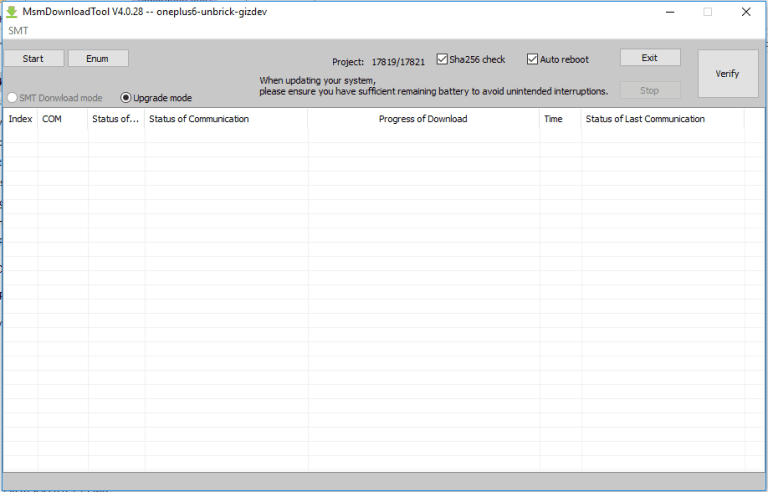Click the Status of Last Communication header
This screenshot has height=492, width=768.
[x=663, y=119]
